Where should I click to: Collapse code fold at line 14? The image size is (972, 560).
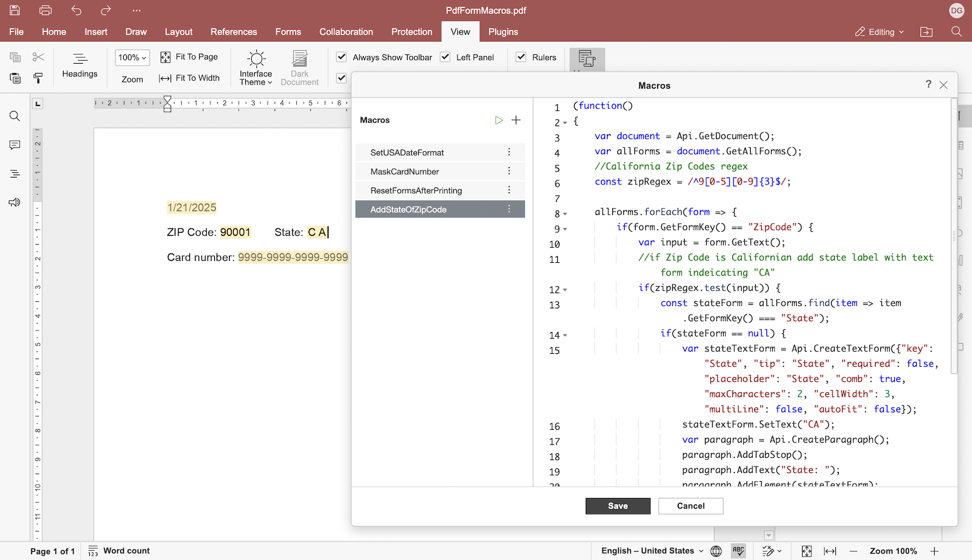(x=565, y=335)
